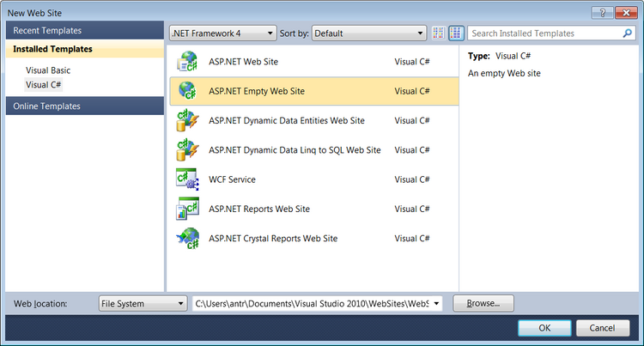Close the New Web Site dialog
This screenshot has width=644, height=346.
point(626,13)
